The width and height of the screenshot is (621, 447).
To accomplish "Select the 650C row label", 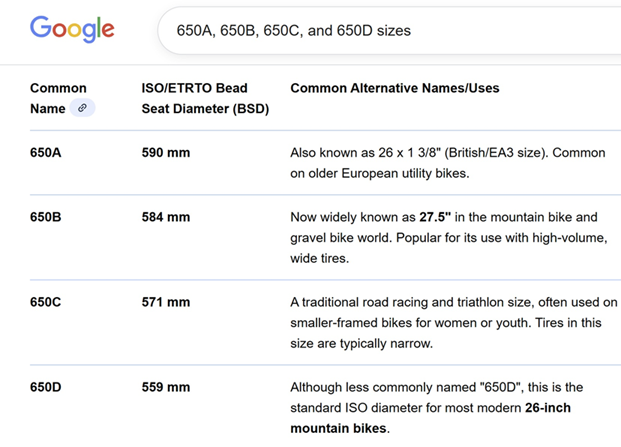I will [49, 302].
